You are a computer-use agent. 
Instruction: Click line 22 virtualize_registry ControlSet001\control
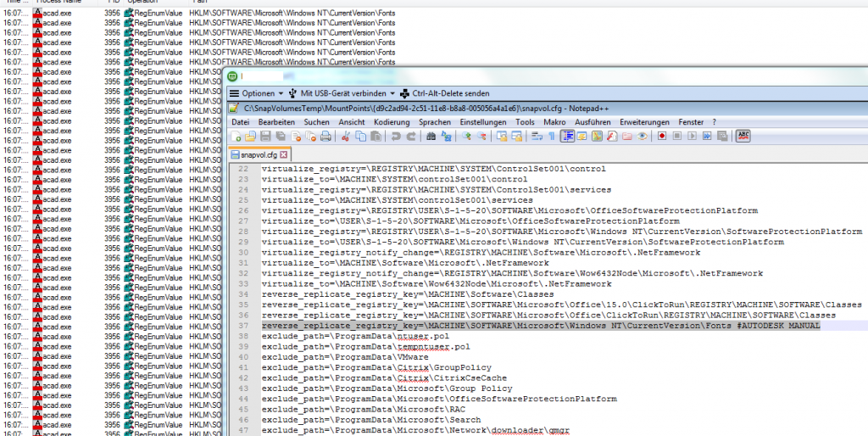433,169
